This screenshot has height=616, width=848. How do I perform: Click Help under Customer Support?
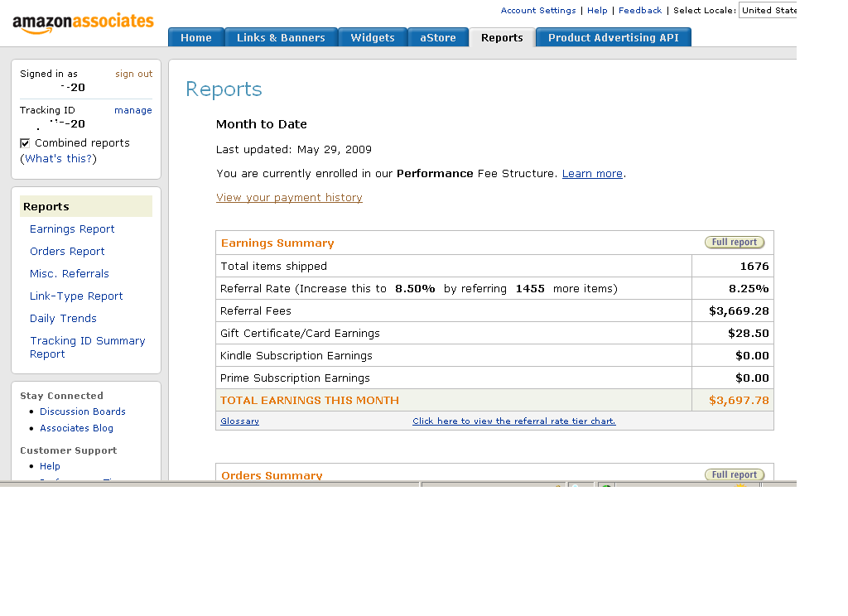point(50,466)
